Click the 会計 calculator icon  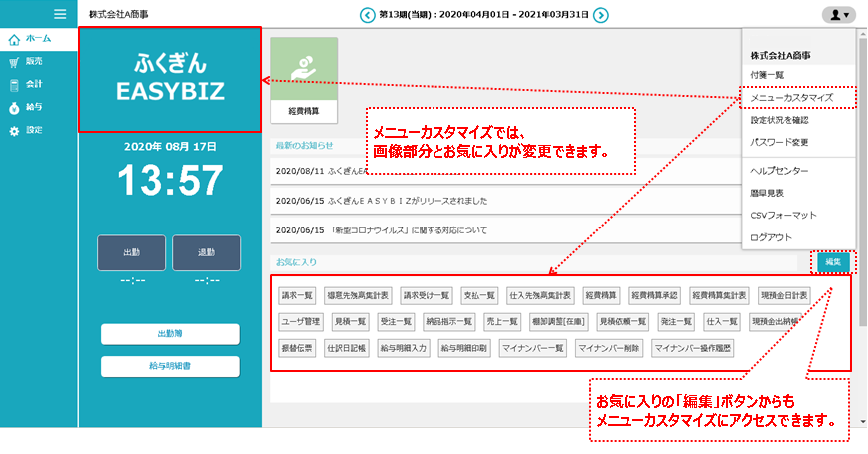(14, 85)
